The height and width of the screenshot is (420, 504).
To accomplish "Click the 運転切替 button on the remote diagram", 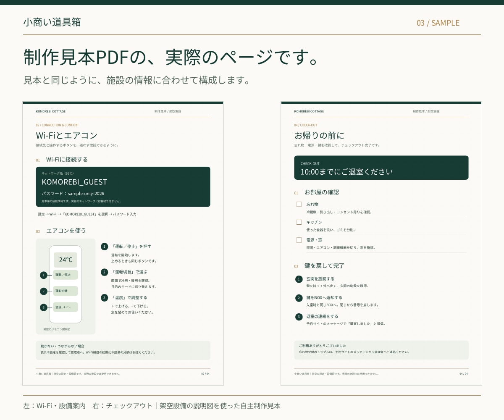I will [x=66, y=291].
